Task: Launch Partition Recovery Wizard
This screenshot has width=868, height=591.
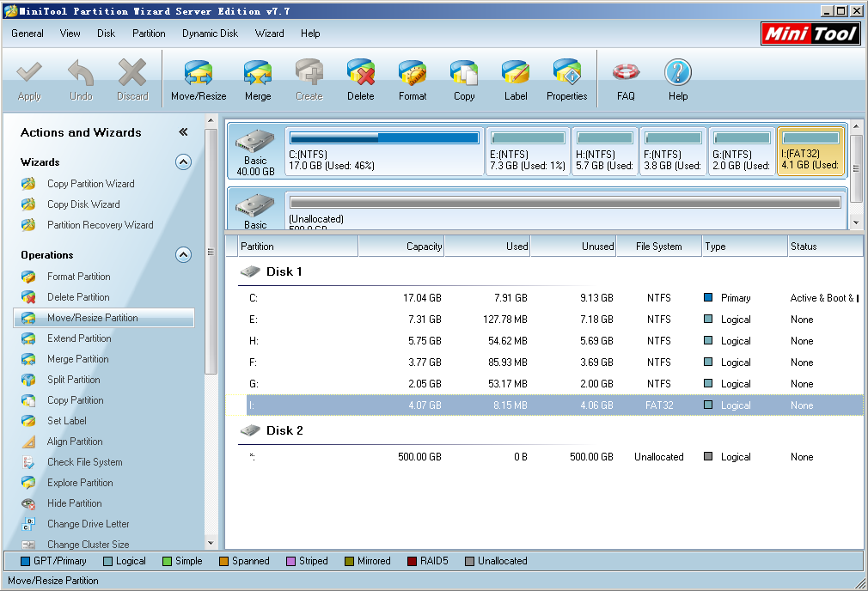Action: coord(101,225)
